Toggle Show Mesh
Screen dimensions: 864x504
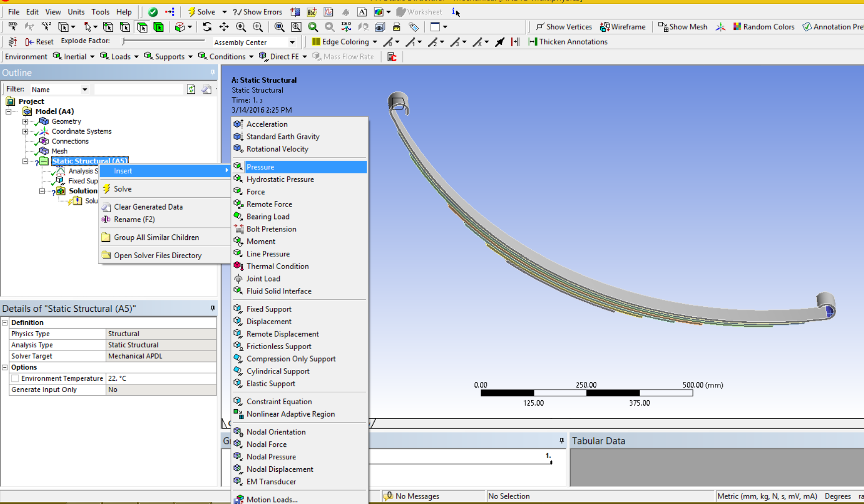coord(682,27)
